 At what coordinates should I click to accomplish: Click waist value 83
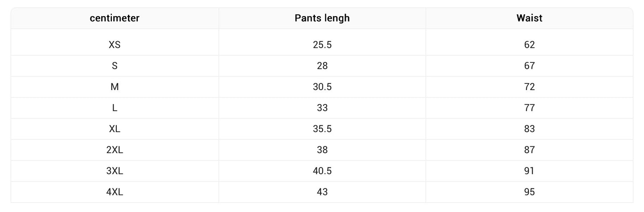529,129
